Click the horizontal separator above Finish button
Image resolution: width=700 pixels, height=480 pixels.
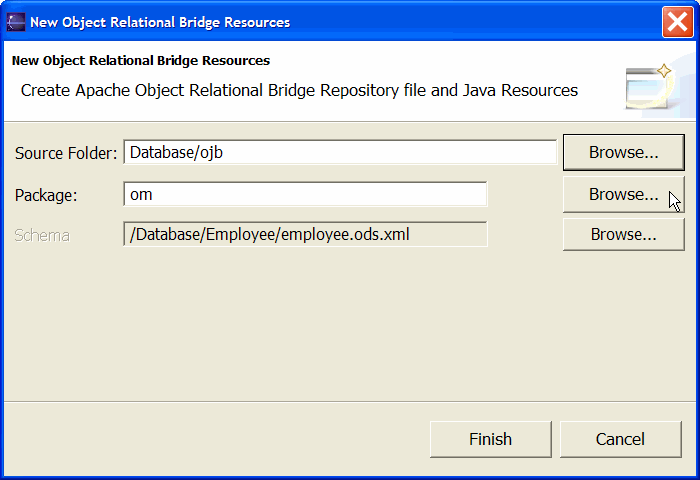point(350,401)
